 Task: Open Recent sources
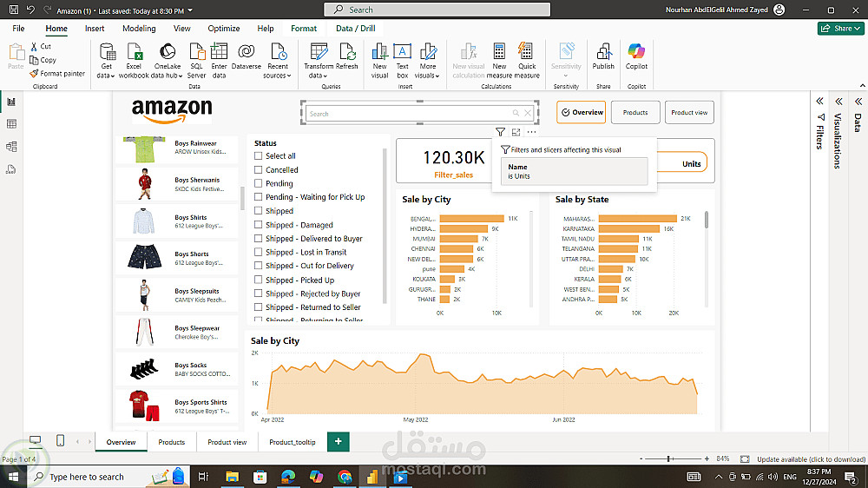277,61
